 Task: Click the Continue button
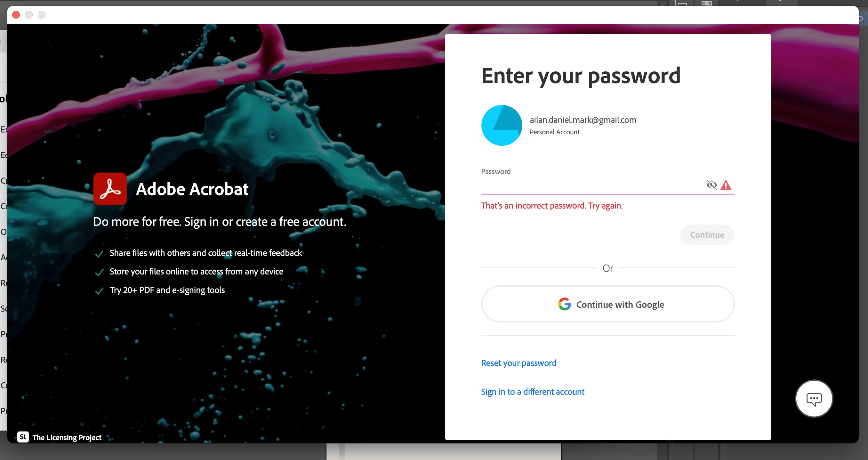(707, 235)
